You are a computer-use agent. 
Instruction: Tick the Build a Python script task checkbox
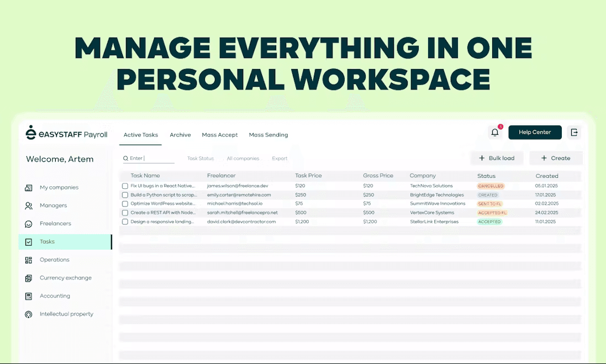click(x=125, y=195)
